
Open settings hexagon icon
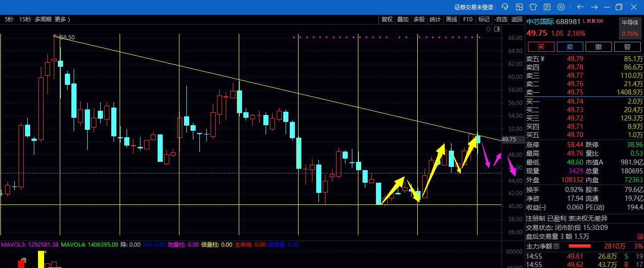tap(561, 7)
